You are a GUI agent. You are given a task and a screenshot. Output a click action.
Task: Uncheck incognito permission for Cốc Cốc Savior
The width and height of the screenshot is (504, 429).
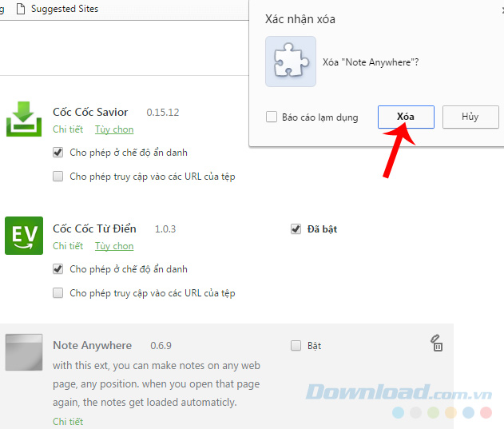(58, 152)
